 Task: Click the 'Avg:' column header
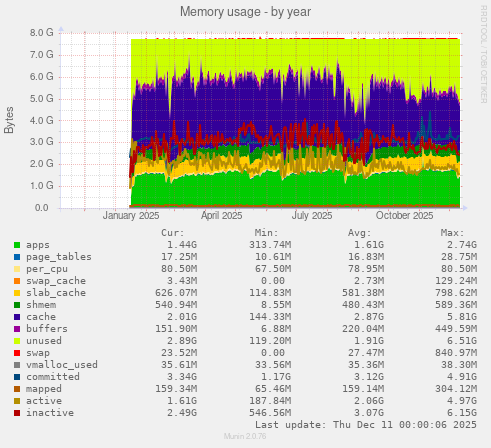[x=359, y=233]
